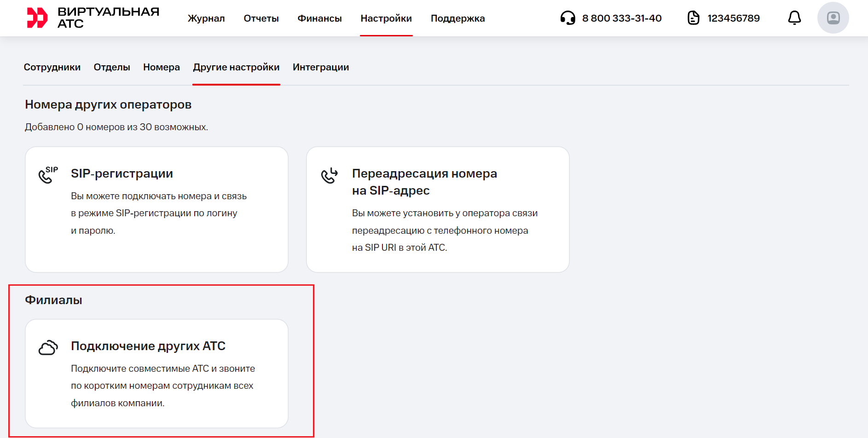The image size is (868, 438).
Task: Click the SIP phone handset icon
Action: (x=48, y=175)
